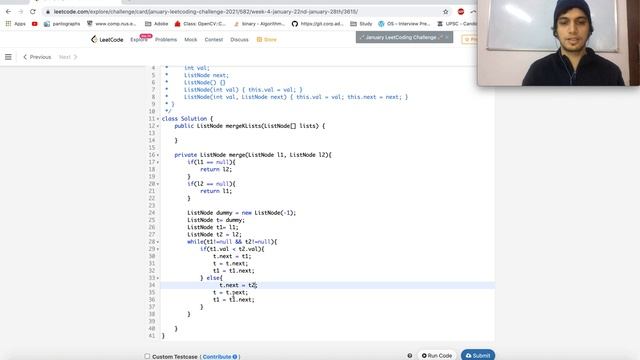Open the Explore menu item
This screenshot has width=640, height=360.
point(139,40)
